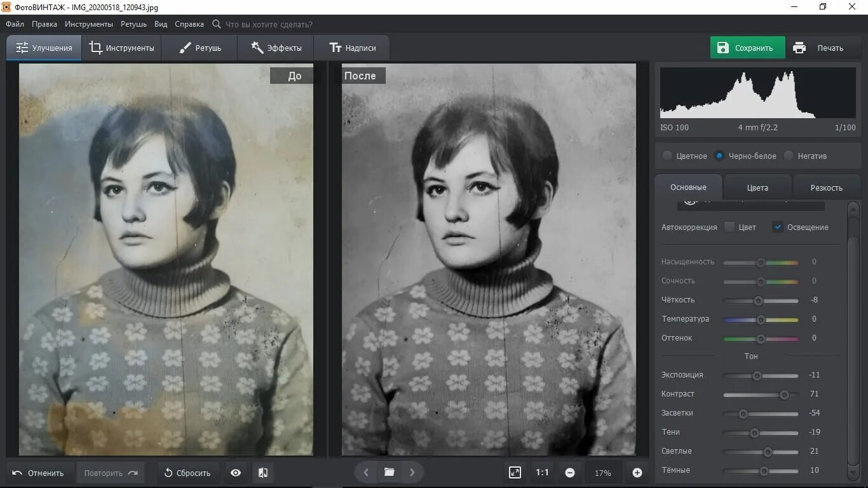The height and width of the screenshot is (488, 868).
Task: Click the Тёмные slider handle
Action: coord(764,471)
